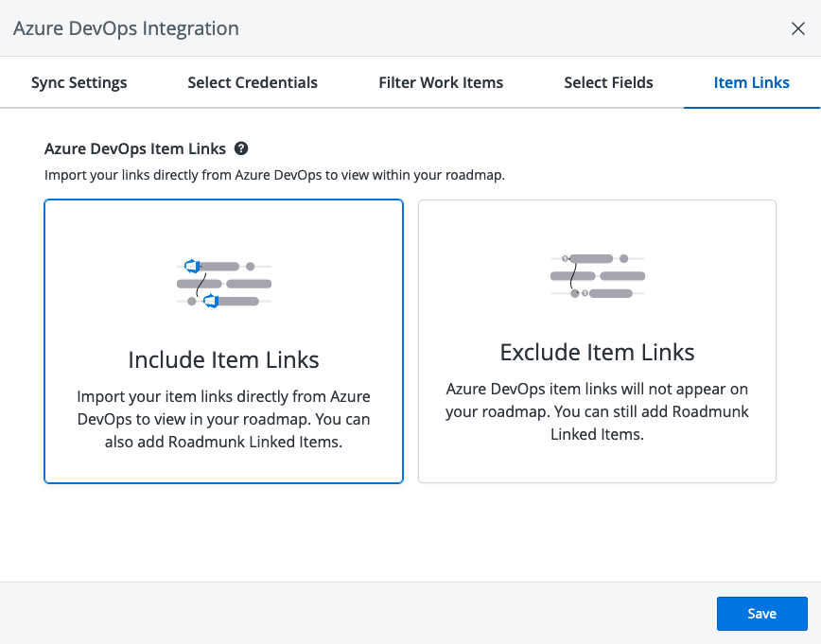Click the help question mark icon
This screenshot has width=821, height=644.
point(241,148)
